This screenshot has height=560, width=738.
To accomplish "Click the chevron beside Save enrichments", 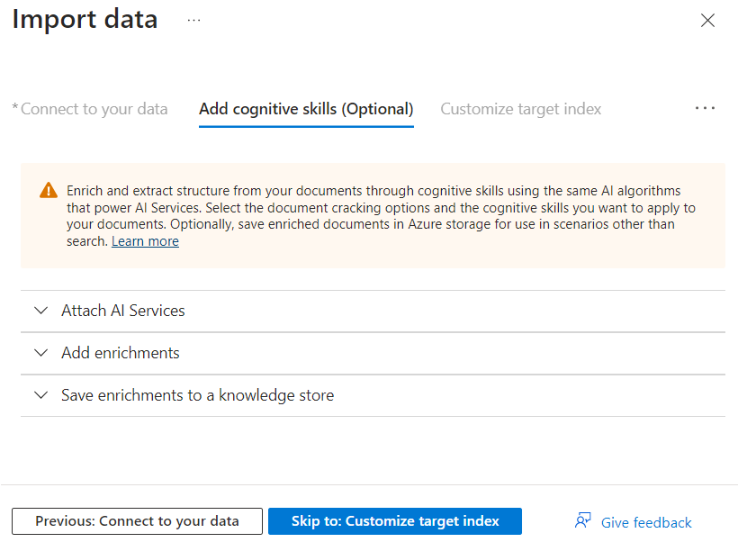I will [x=40, y=395].
